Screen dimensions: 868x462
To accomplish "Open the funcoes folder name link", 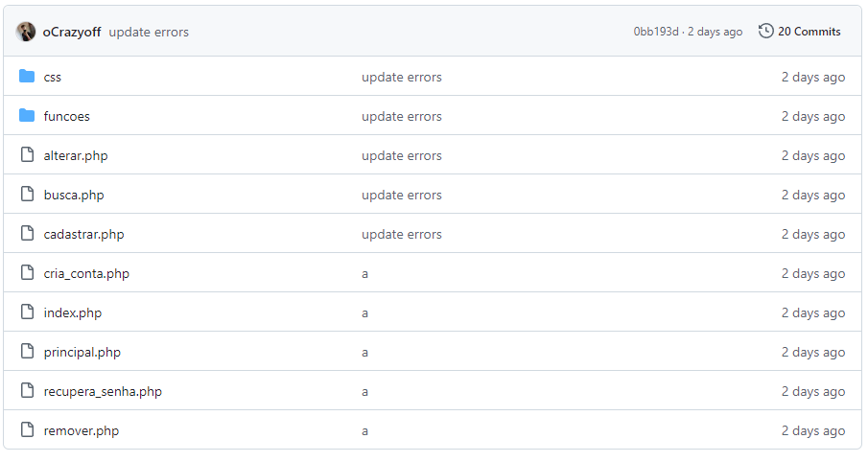I will 66,116.
